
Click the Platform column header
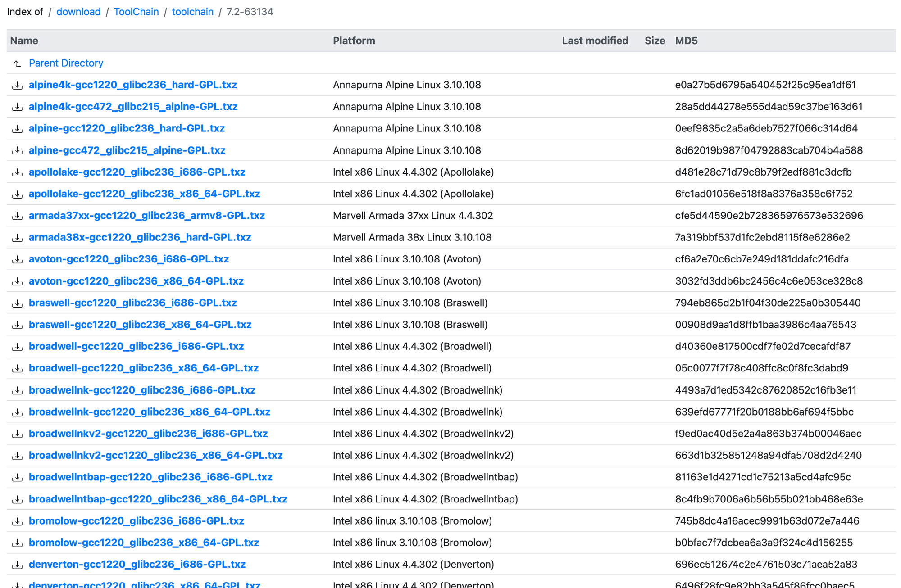point(354,41)
